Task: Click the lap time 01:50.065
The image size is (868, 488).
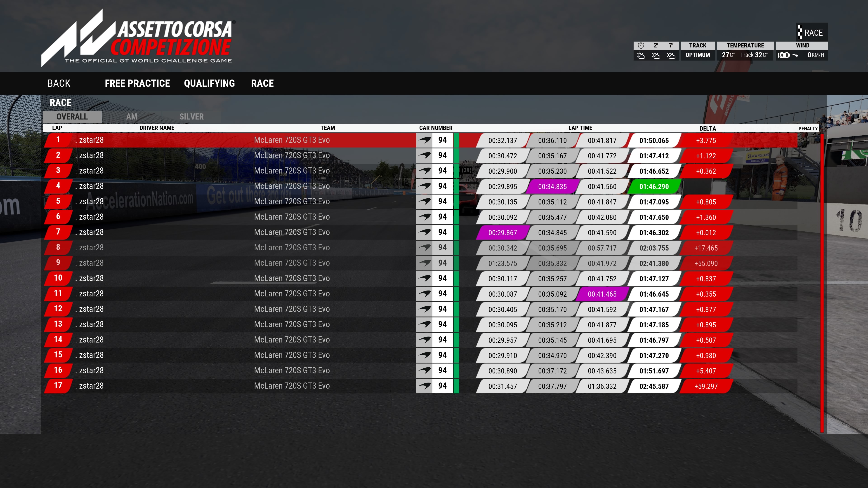Action: tap(654, 141)
